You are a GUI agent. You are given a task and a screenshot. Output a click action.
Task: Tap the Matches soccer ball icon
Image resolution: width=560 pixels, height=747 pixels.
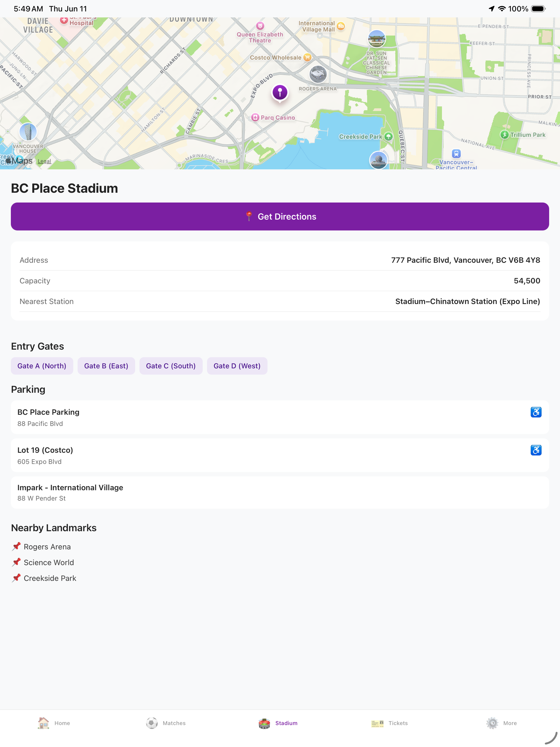152,723
